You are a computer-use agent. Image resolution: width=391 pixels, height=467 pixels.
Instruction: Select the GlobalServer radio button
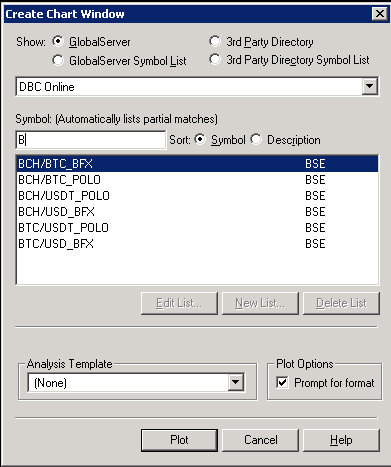pyautogui.click(x=58, y=42)
